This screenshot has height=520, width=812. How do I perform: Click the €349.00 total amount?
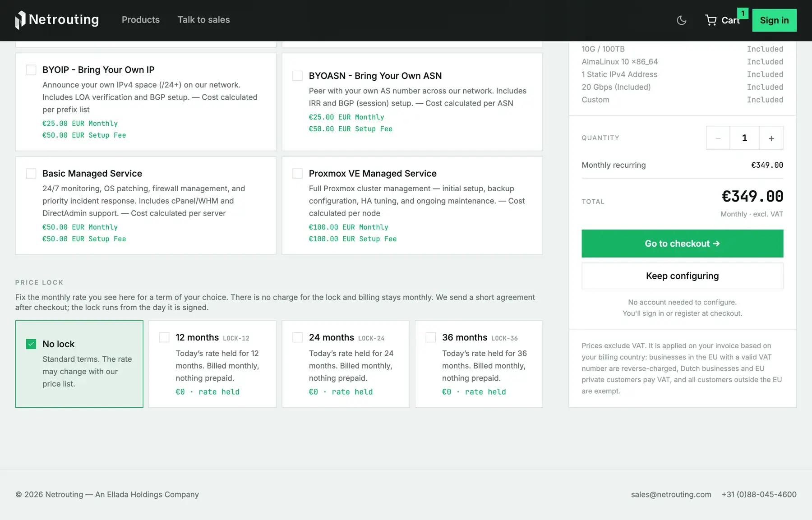[752, 196]
